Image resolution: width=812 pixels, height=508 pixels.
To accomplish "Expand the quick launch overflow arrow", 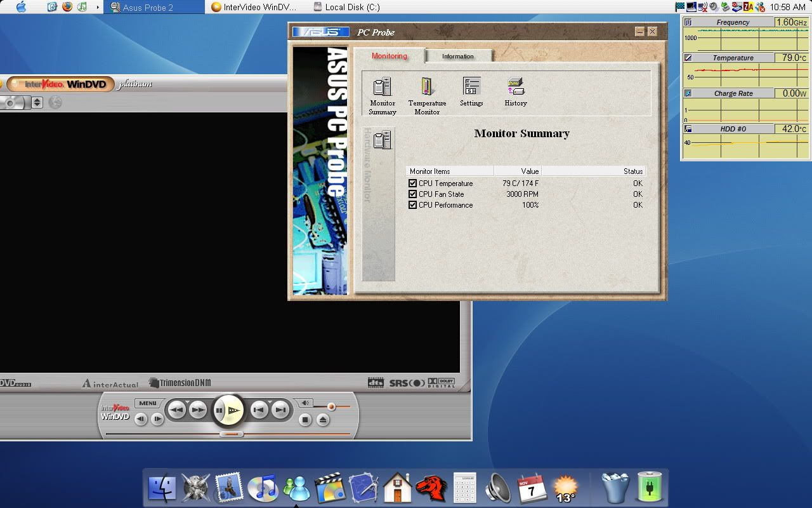I will point(98,8).
